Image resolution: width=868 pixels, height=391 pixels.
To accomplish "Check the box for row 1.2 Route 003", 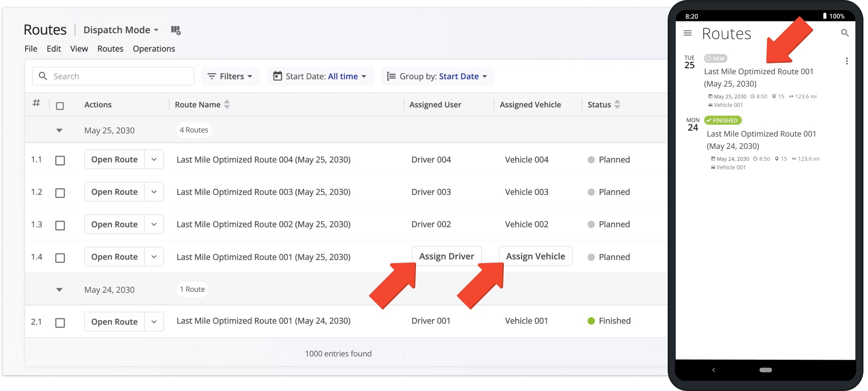I will tap(60, 193).
